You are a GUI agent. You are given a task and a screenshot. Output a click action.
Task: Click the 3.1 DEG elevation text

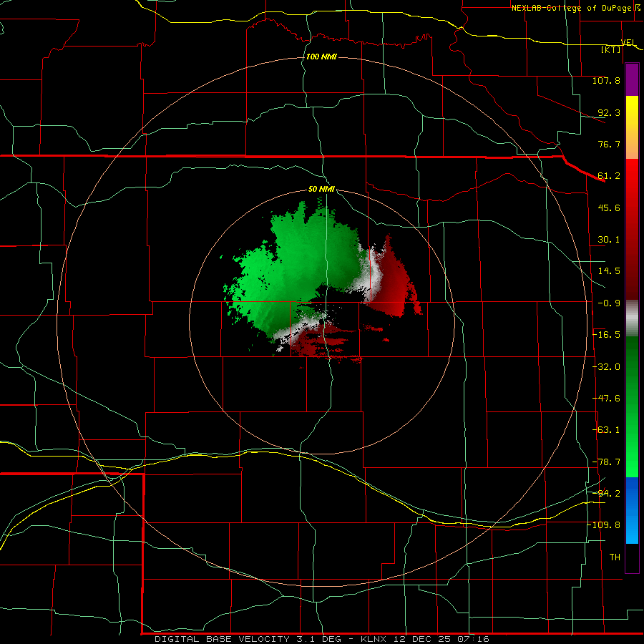[x=318, y=639]
